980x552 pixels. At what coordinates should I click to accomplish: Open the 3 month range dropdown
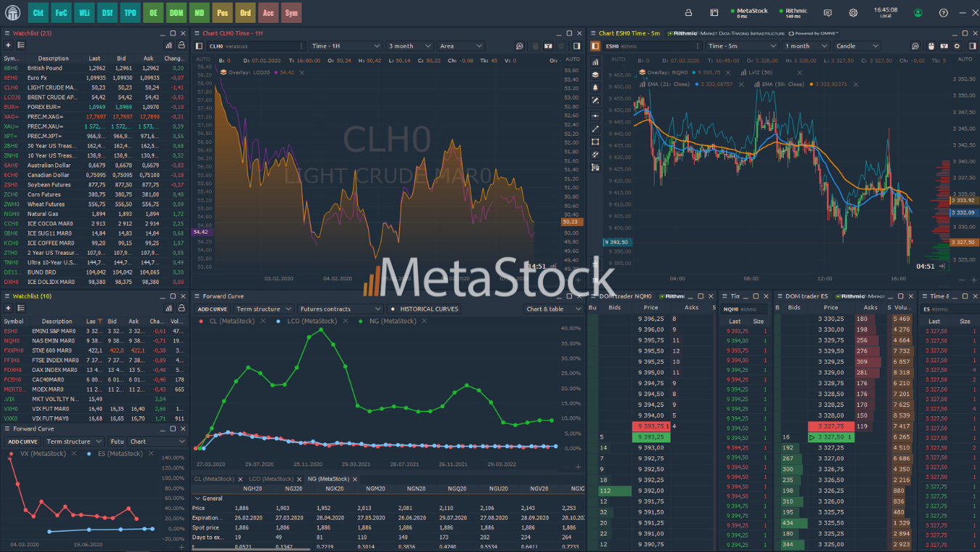(x=410, y=46)
